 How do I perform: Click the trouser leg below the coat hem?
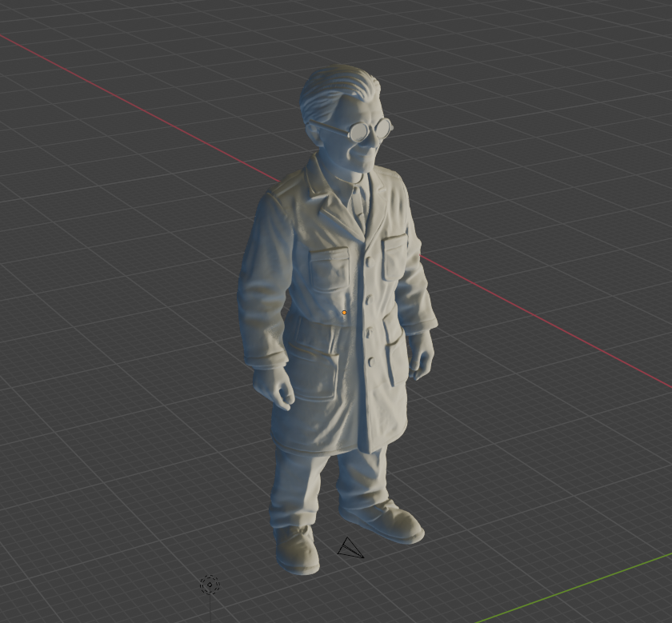[x=296, y=484]
